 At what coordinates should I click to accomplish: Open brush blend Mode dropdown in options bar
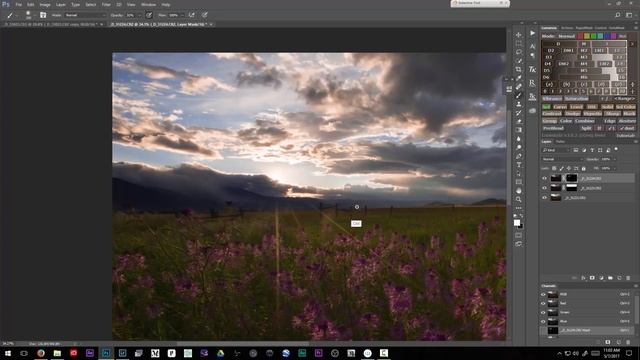click(85, 15)
